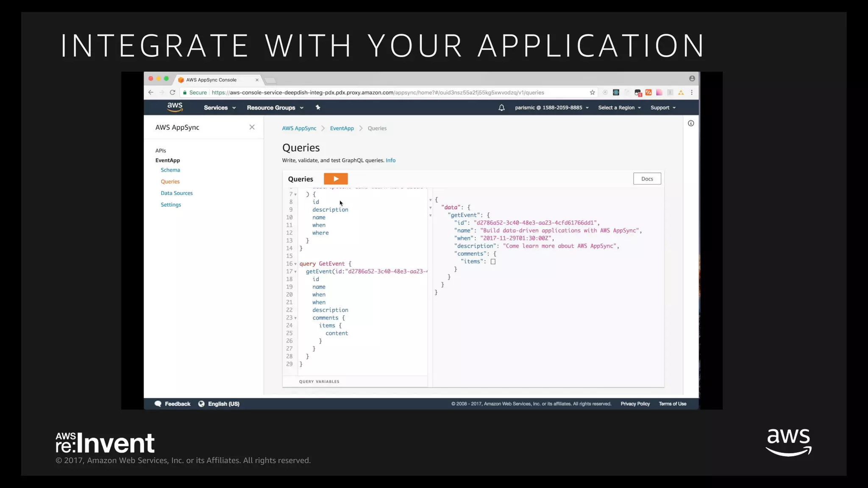Click the AWS logo home icon
The width and height of the screenshot is (868, 488).
(175, 108)
